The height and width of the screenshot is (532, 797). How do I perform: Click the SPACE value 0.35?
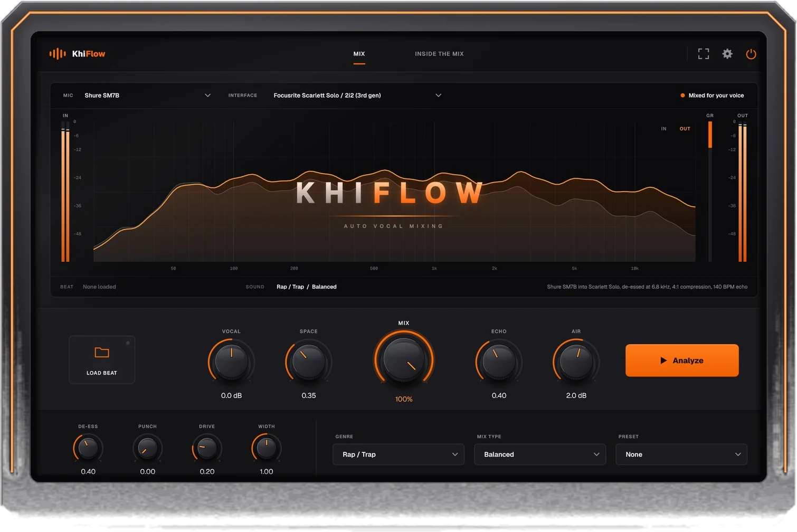pyautogui.click(x=309, y=395)
